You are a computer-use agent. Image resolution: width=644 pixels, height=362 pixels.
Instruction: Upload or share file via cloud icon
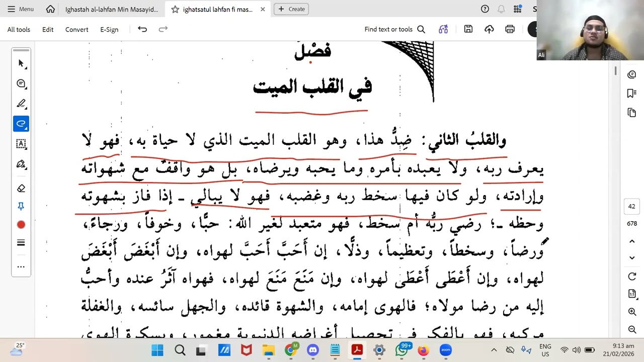[x=489, y=29]
